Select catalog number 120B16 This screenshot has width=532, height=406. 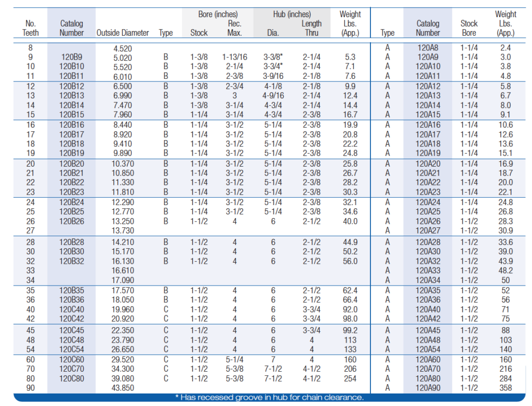tap(72, 125)
